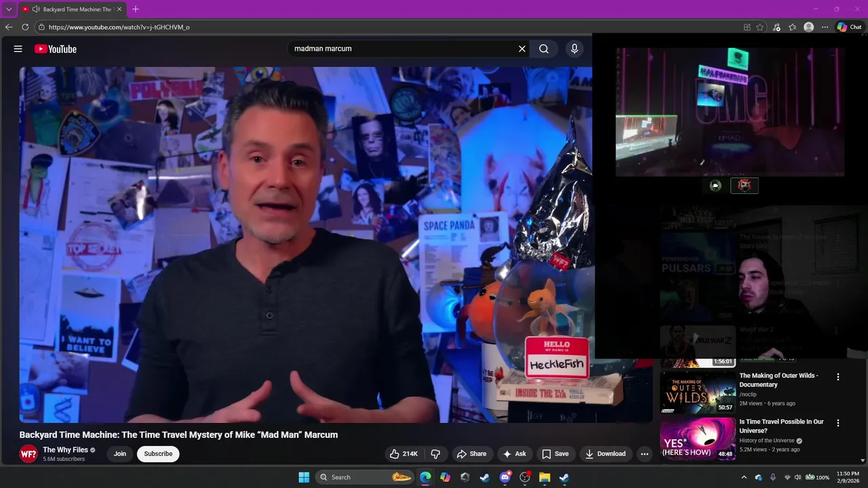Subscribe to The Why Files
The height and width of the screenshot is (488, 868).
pyautogui.click(x=158, y=454)
